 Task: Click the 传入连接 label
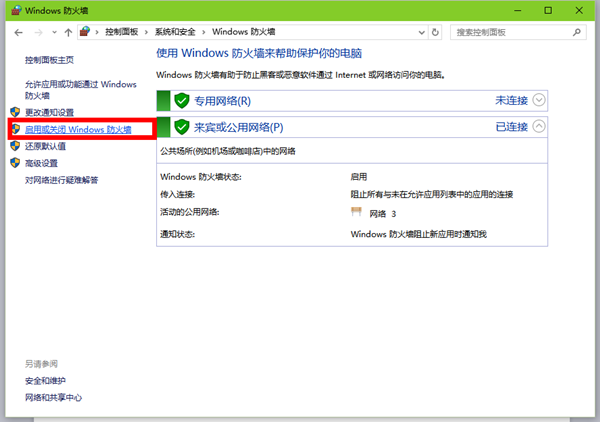pyautogui.click(x=178, y=194)
